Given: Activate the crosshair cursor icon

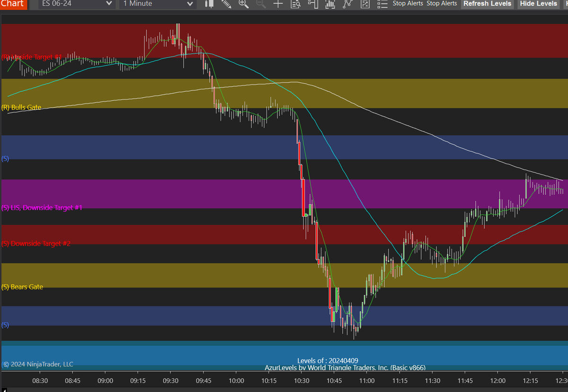Looking at the screenshot, I should (278, 4).
